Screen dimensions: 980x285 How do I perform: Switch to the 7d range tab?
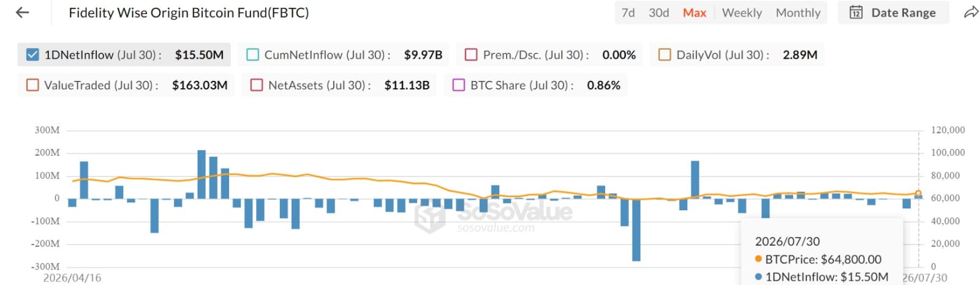click(628, 13)
